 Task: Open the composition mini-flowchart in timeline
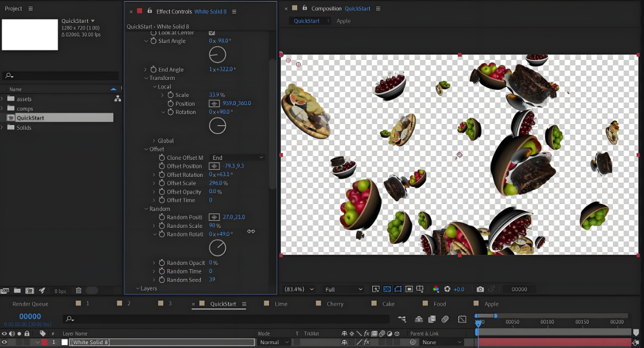click(402, 319)
